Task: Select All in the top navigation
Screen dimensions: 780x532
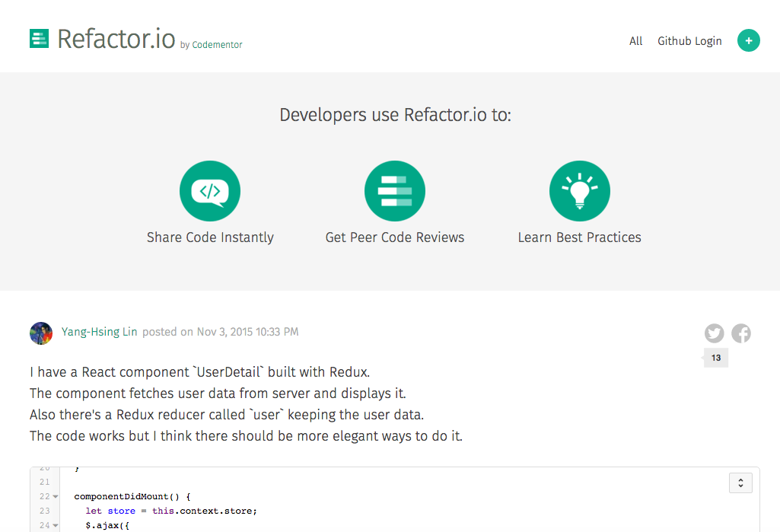Action: (x=635, y=41)
